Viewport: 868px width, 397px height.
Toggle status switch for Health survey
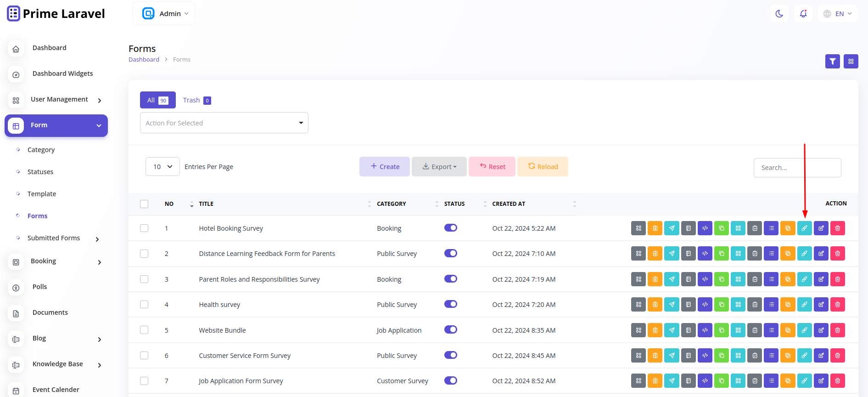[451, 304]
